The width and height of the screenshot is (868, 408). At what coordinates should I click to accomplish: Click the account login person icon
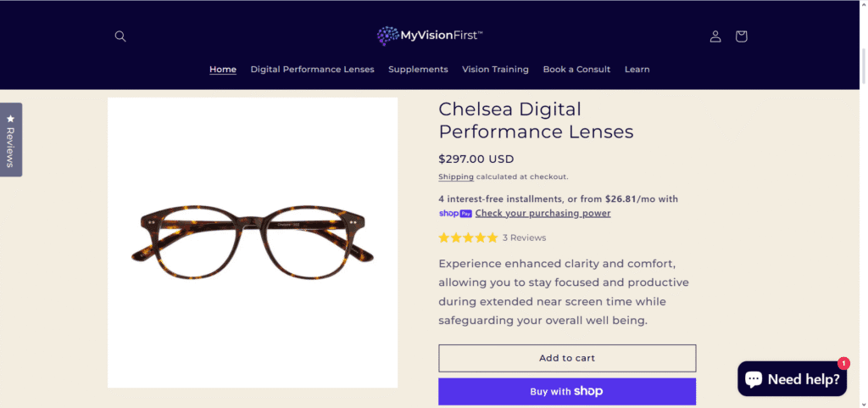(715, 36)
